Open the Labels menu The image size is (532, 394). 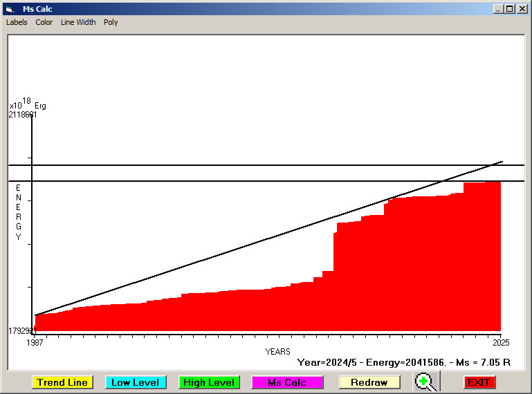(17, 22)
